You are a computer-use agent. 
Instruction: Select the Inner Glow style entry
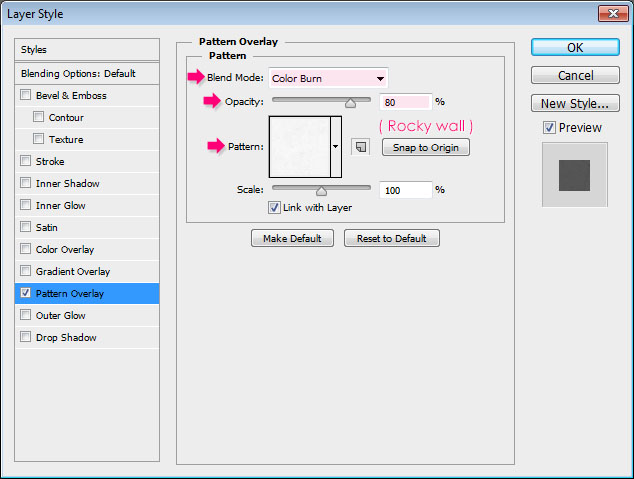pyautogui.click(x=87, y=205)
